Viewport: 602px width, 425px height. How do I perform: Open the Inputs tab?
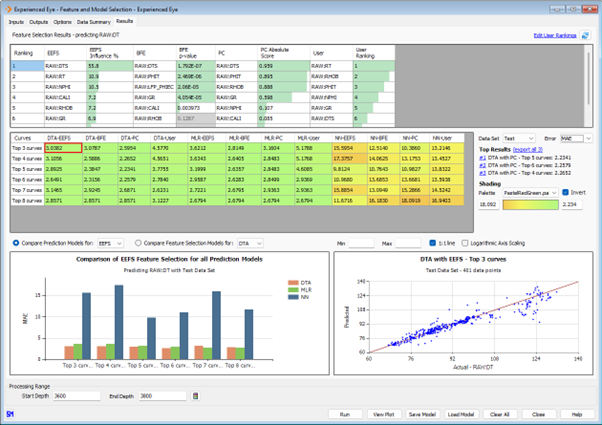(16, 20)
